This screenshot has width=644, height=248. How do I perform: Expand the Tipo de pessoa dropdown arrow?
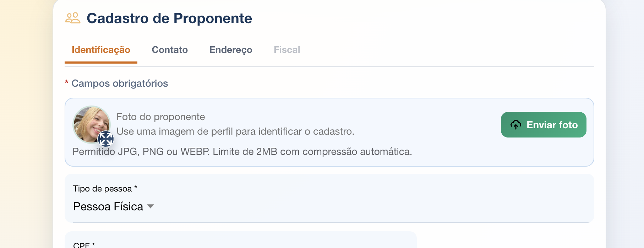[x=151, y=206]
